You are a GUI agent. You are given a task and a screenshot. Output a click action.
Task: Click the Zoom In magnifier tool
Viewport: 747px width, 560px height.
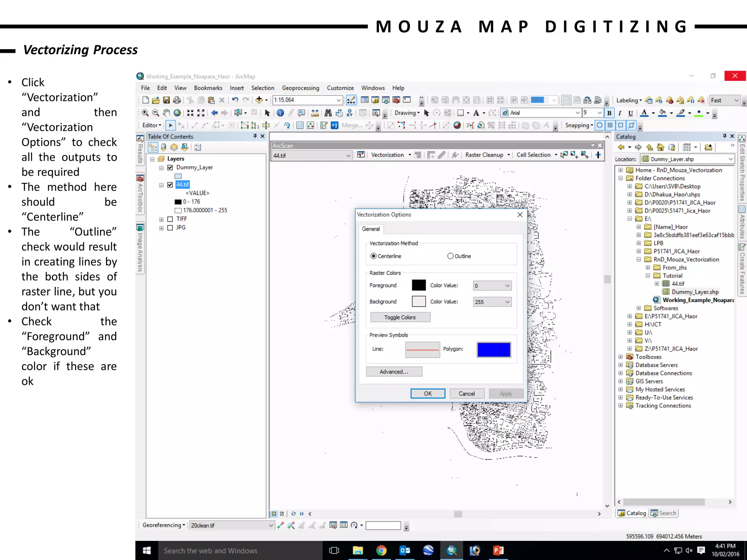[145, 113]
